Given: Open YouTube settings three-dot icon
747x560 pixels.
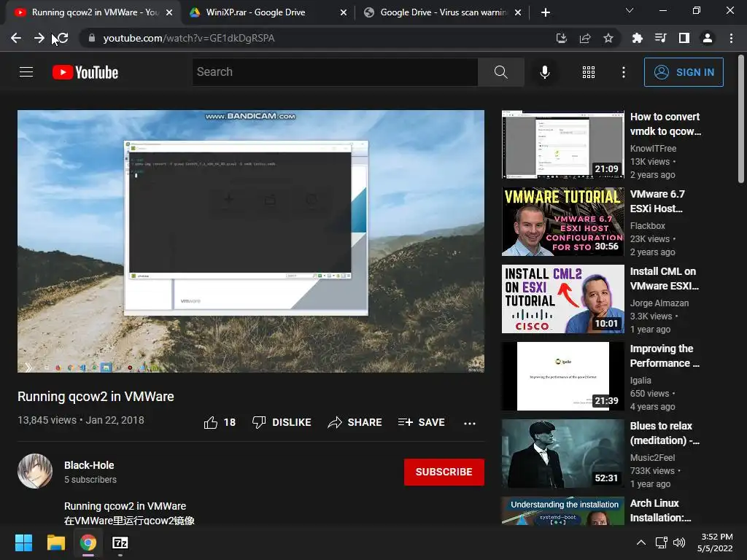Looking at the screenshot, I should pos(624,72).
